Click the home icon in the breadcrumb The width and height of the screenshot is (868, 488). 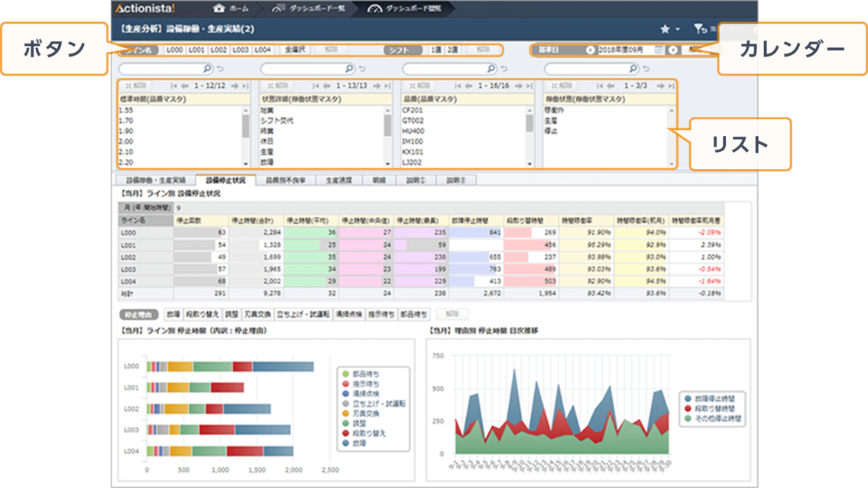219,8
